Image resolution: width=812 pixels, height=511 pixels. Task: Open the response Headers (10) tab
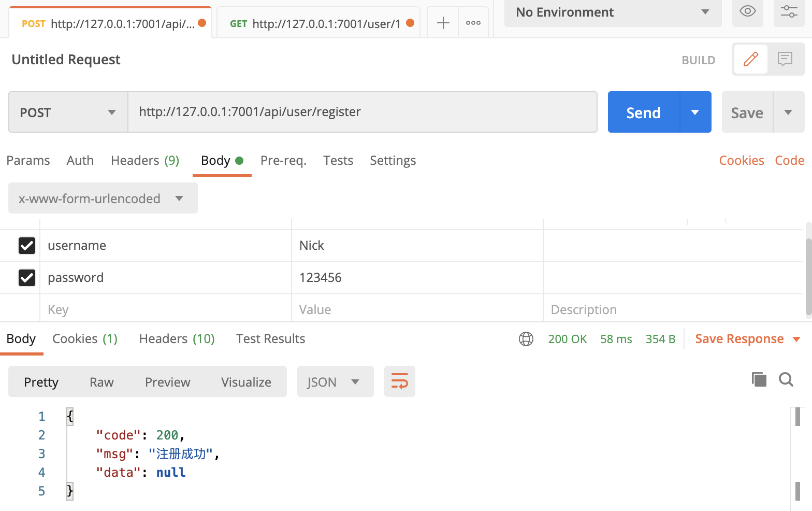(177, 339)
